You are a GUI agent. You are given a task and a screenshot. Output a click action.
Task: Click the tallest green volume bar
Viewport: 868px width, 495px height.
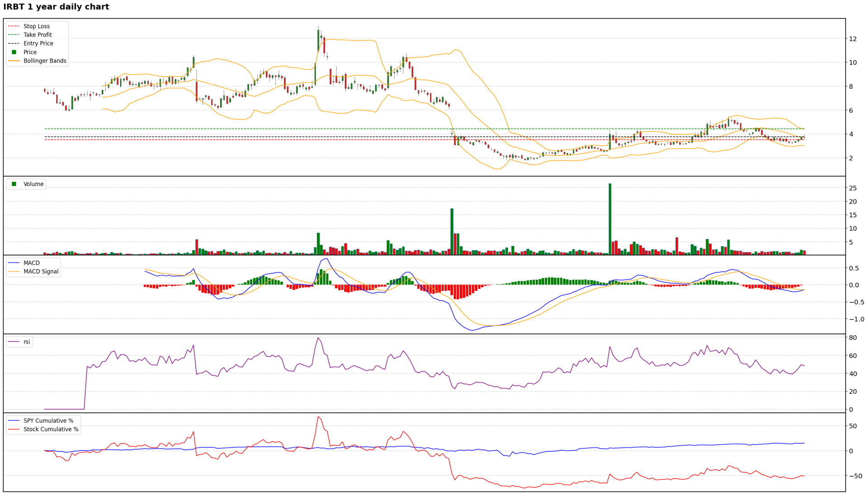[x=610, y=219]
